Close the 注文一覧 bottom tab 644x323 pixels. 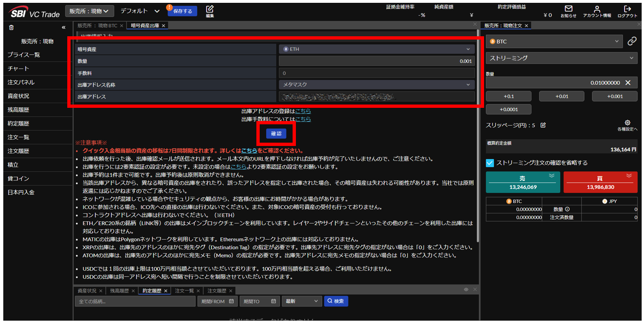198,291
